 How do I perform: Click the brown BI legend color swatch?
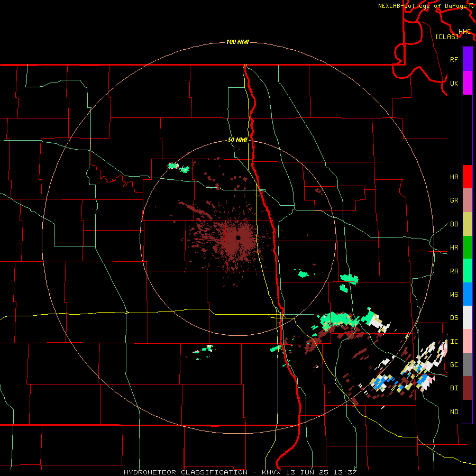pyautogui.click(x=467, y=388)
